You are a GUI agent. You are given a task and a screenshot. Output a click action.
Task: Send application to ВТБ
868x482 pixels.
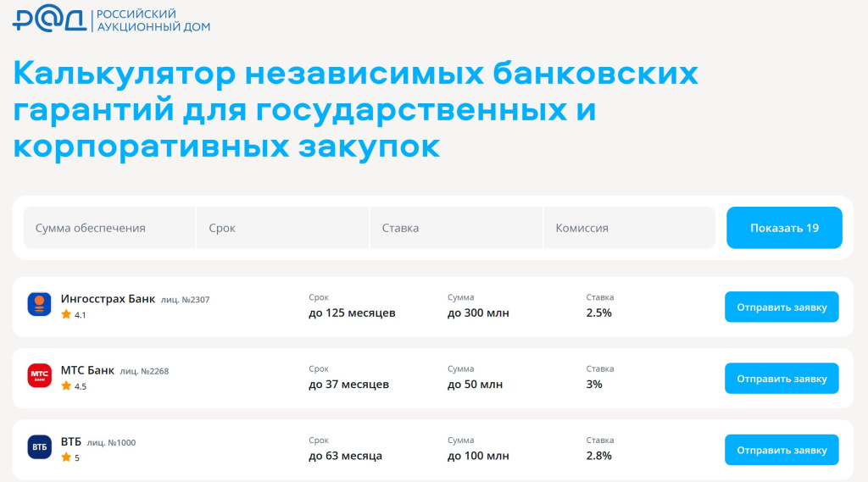[x=782, y=450]
